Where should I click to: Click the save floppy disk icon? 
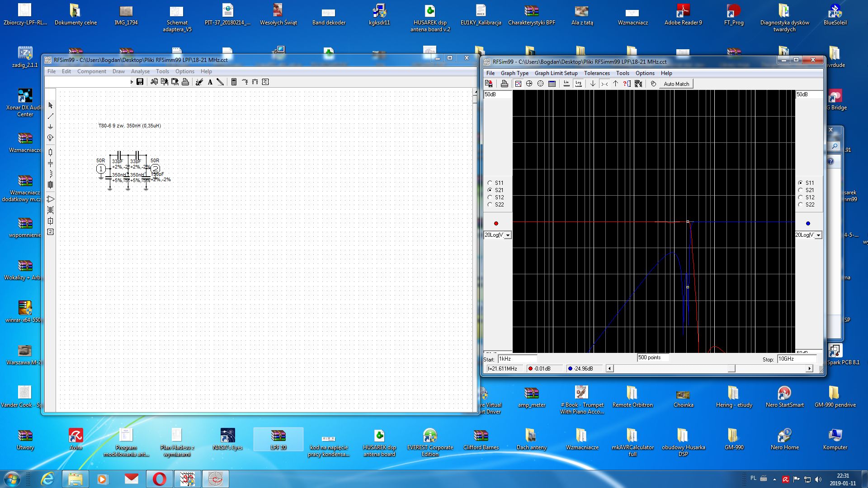click(x=140, y=82)
